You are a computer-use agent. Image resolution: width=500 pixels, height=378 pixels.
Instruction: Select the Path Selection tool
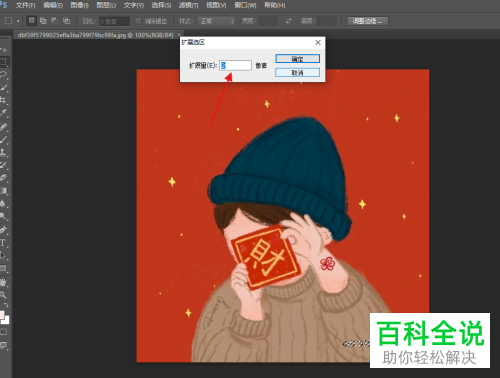(x=3, y=255)
